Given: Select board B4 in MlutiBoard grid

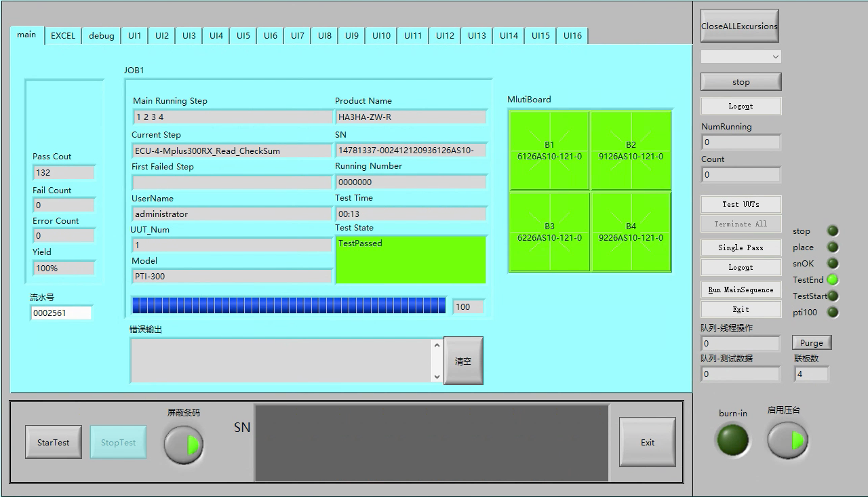Looking at the screenshot, I should click(x=631, y=232).
